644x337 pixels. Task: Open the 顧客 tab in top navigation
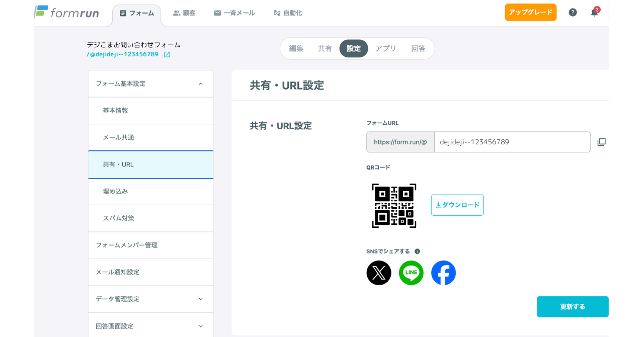click(x=184, y=13)
